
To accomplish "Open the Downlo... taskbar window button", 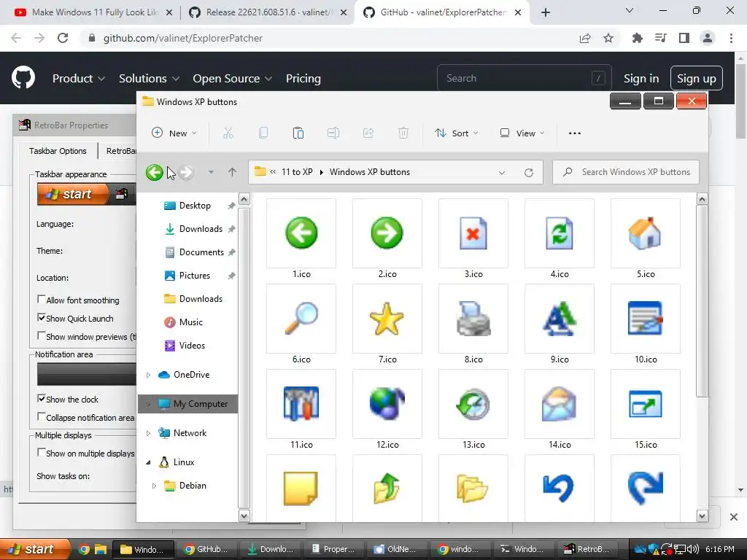I will tap(271, 550).
